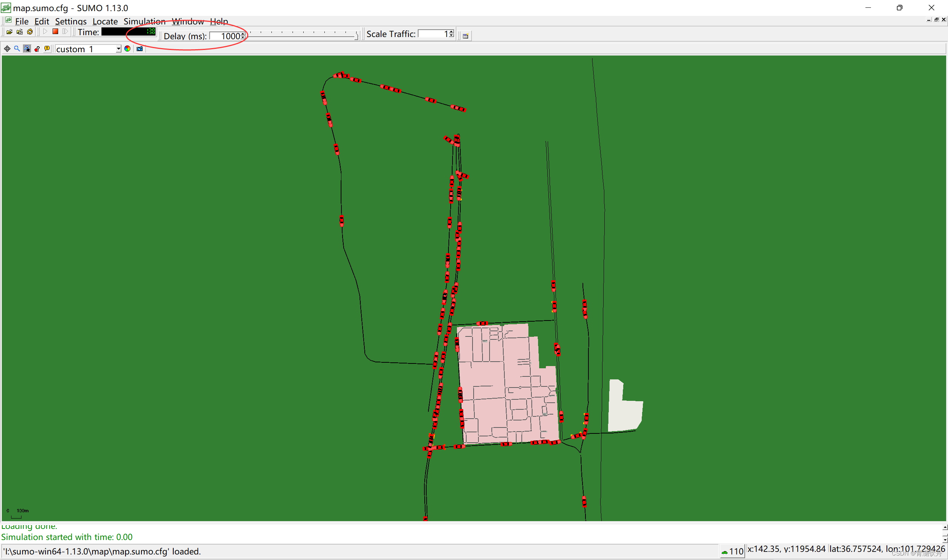Image resolution: width=948 pixels, height=560 pixels.
Task: Open the new view window icon
Action: pyautogui.click(x=465, y=36)
